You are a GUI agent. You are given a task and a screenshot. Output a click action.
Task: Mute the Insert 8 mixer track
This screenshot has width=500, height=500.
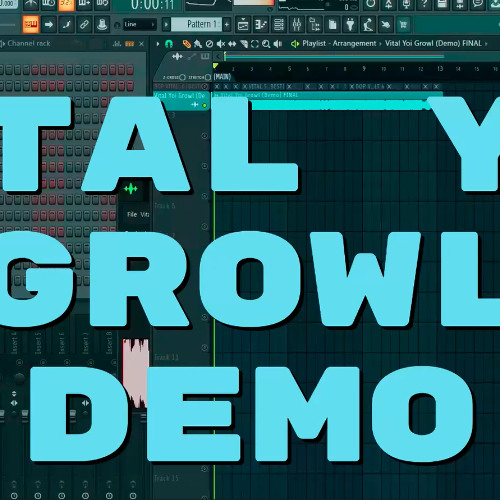pos(114,362)
